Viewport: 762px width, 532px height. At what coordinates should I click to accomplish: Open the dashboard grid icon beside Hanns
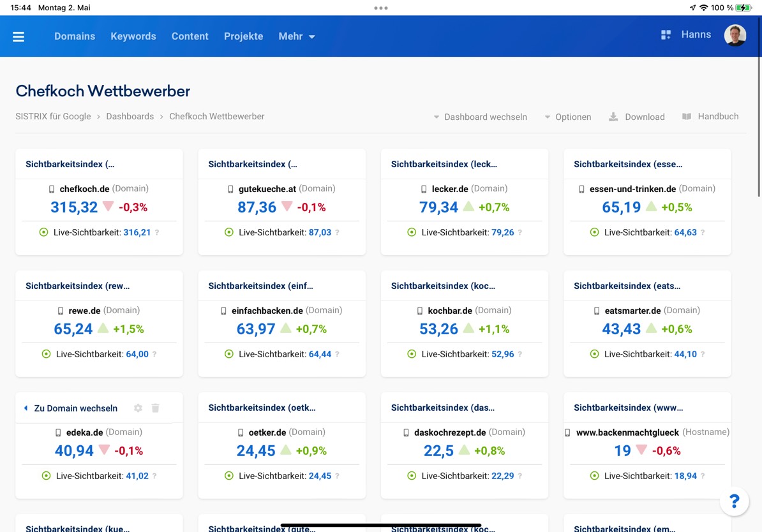666,34
